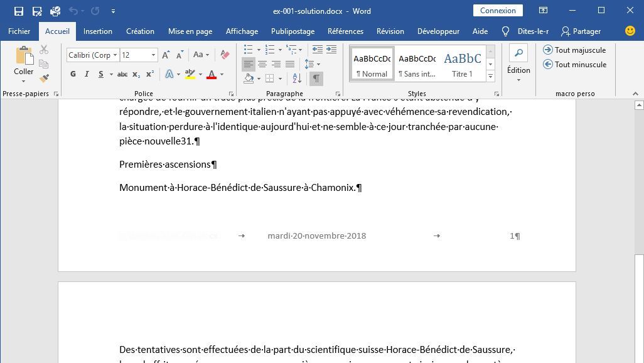Viewport: 644px width, 363px height.
Task: Toggle italic formatting with the I button
Action: pyautogui.click(x=87, y=74)
